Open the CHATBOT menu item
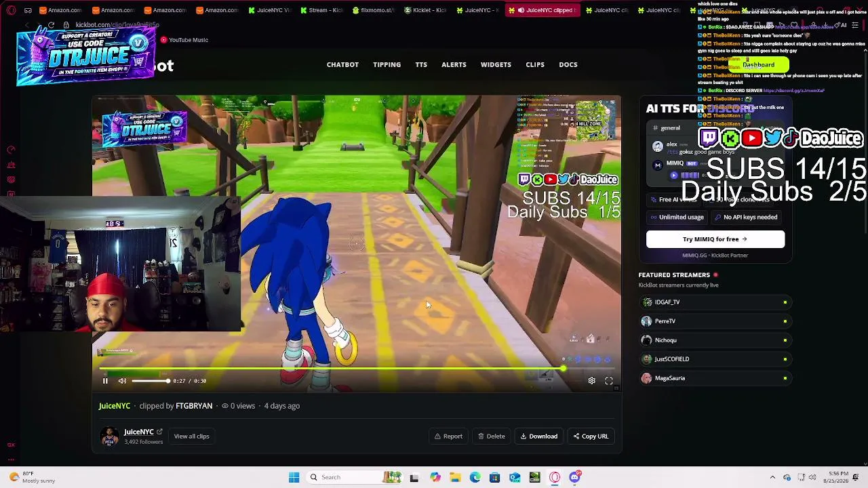The width and height of the screenshot is (868, 488). (x=342, y=64)
